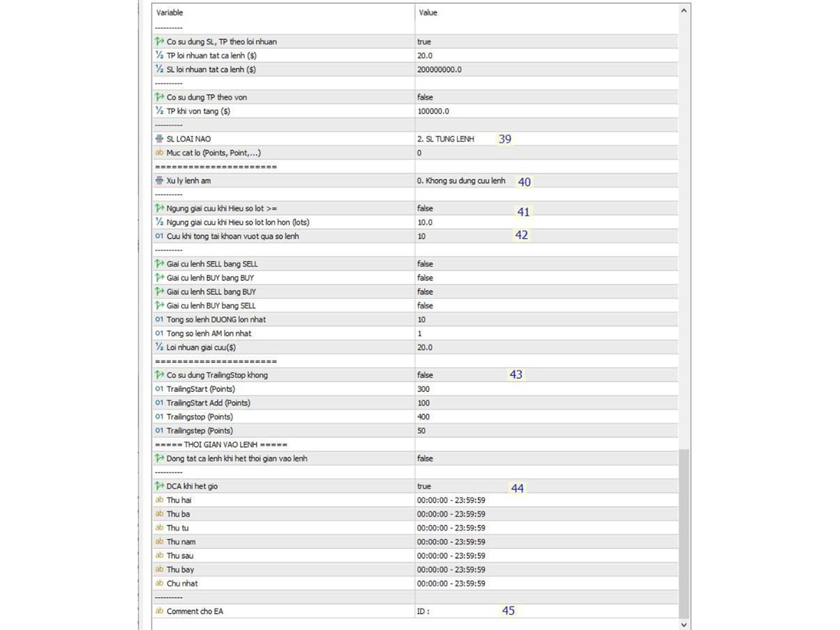Screen dimensions: 840x630
Task: Click the 'Variable' column header
Action: pos(169,13)
